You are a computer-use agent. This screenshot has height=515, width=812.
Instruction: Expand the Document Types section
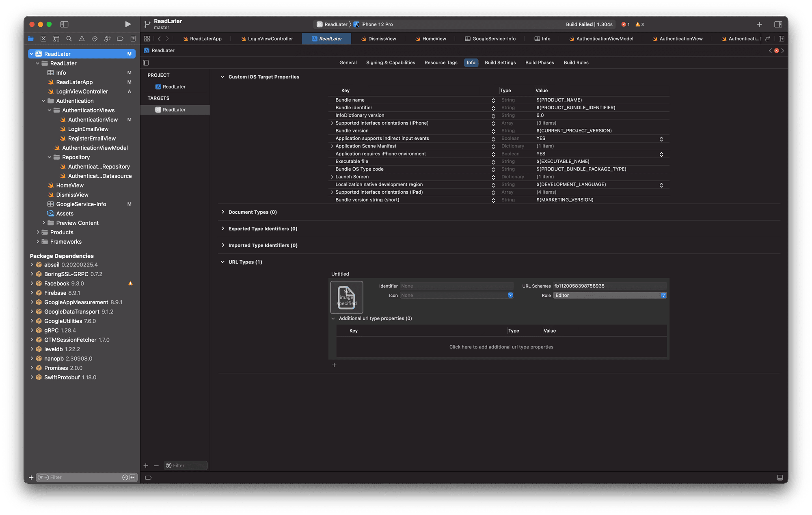point(222,212)
